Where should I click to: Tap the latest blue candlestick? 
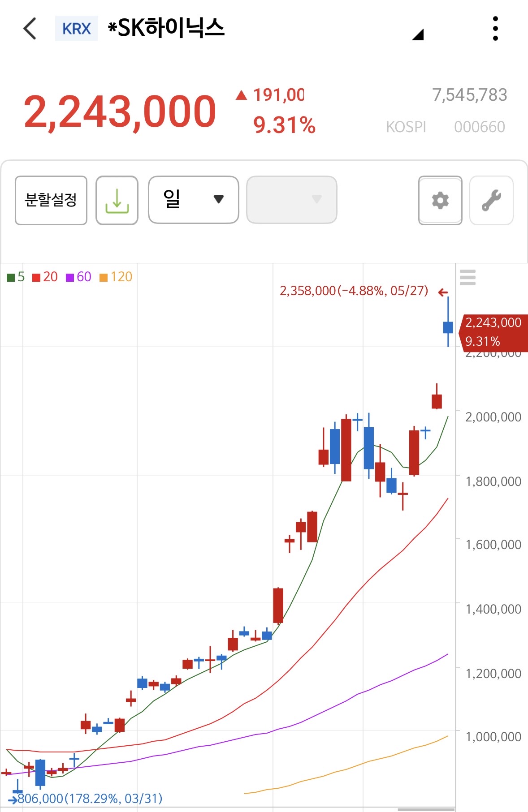[x=448, y=327]
